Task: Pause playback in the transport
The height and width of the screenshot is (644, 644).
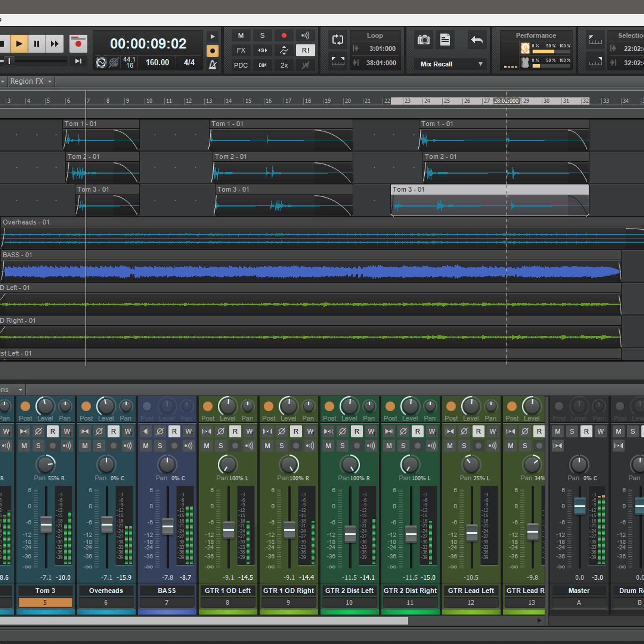Action: [x=37, y=43]
